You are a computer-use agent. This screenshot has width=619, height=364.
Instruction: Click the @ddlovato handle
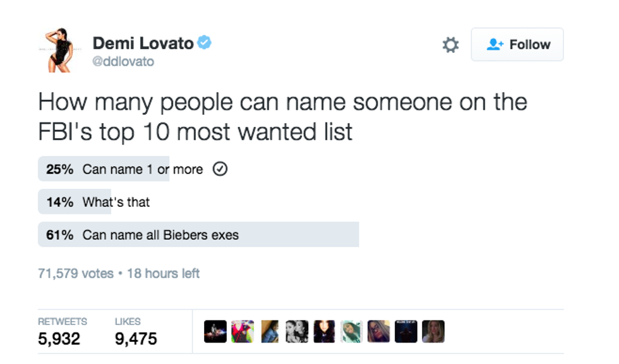[123, 62]
